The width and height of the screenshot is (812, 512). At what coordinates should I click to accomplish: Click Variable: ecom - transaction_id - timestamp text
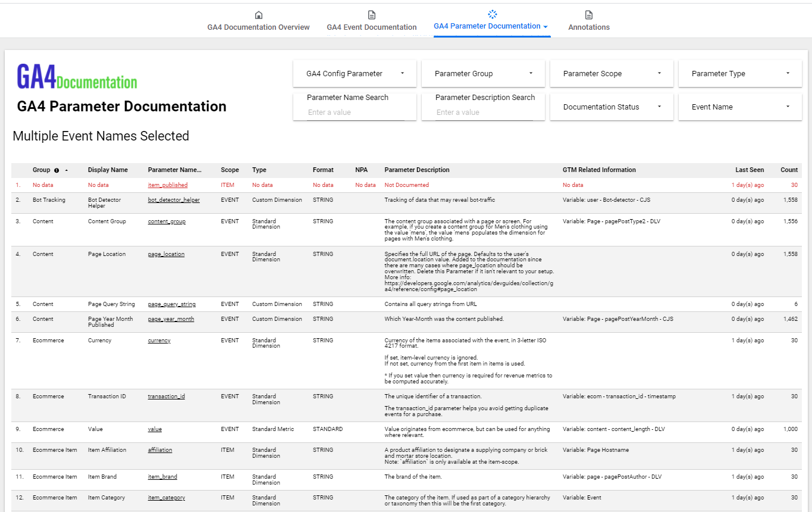tap(619, 397)
